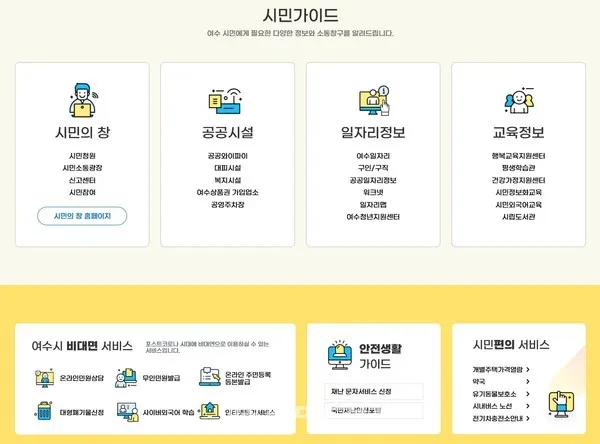The width and height of the screenshot is (600, 444).
Task: Click the 교육정보 card title
Action: pos(518,132)
